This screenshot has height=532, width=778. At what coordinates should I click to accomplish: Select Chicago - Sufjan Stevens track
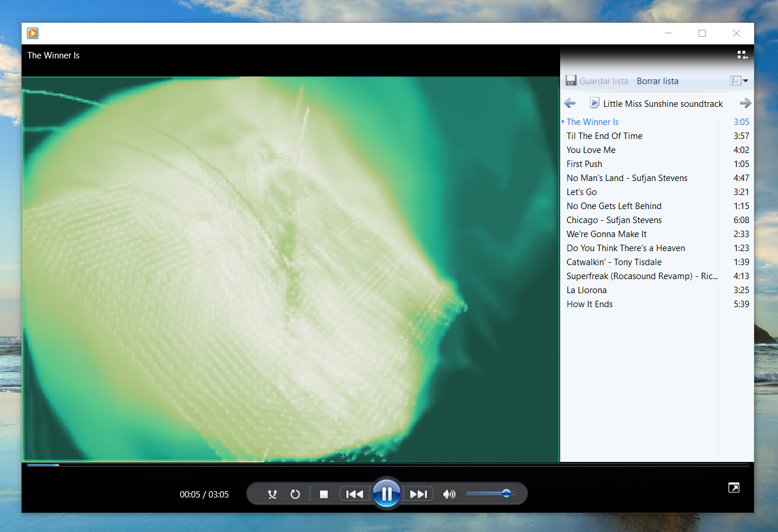coord(614,220)
